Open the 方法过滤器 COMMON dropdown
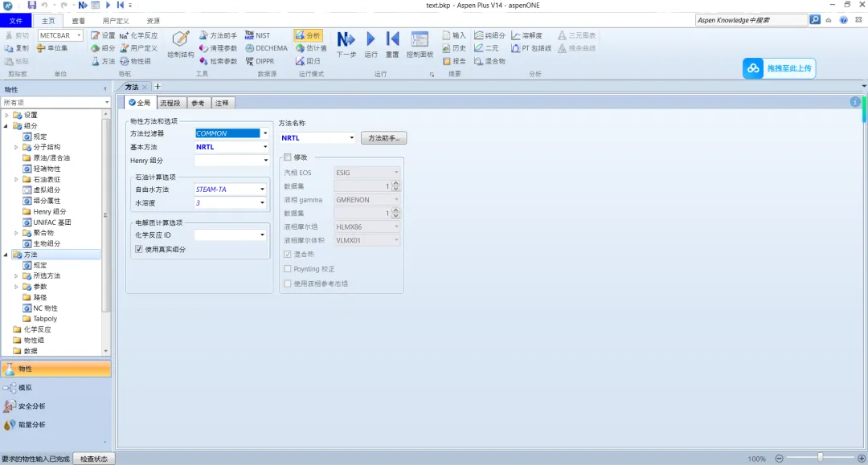This screenshot has height=465, width=868. (x=265, y=133)
